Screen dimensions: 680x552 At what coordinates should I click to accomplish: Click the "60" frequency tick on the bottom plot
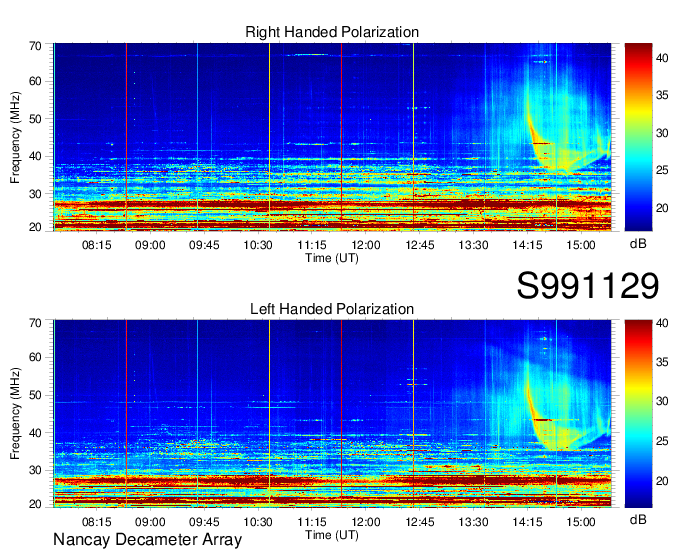36,358
